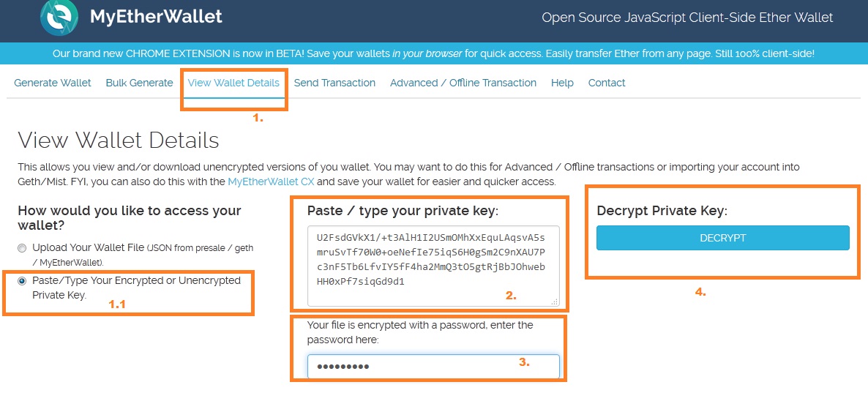Select the Upload Your Wallet File radio button
This screenshot has height=393, width=868.
[x=22, y=248]
